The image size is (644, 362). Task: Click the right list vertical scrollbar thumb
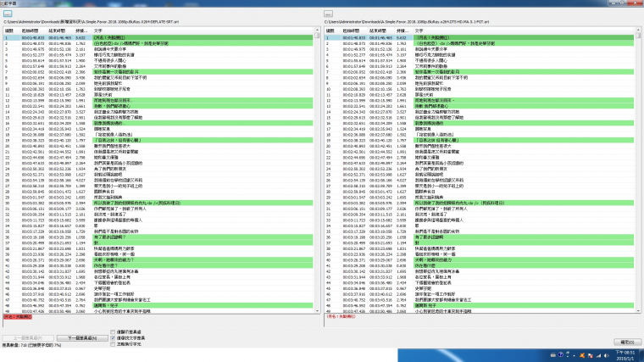pyautogui.click(x=638, y=36)
